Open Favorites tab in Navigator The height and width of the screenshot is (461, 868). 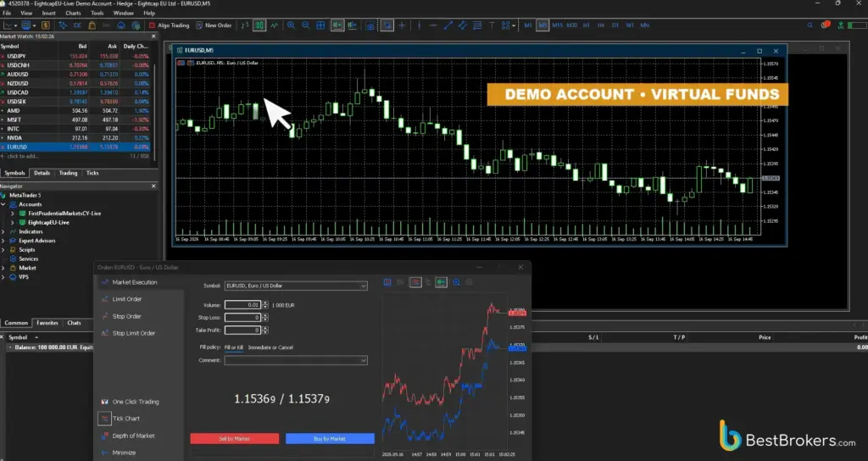point(47,323)
